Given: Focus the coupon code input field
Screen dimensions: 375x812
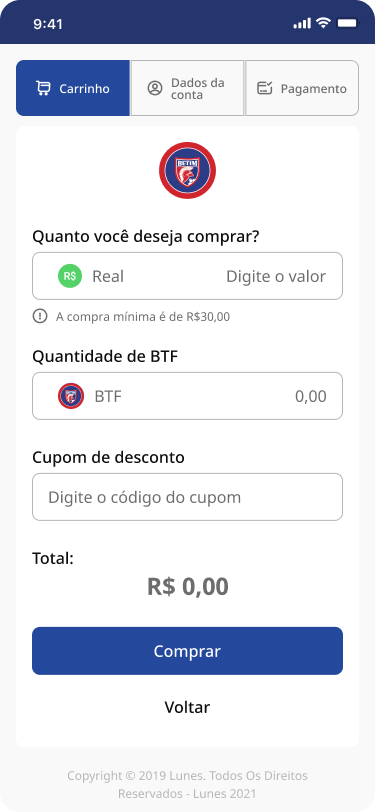Looking at the screenshot, I should [188, 497].
